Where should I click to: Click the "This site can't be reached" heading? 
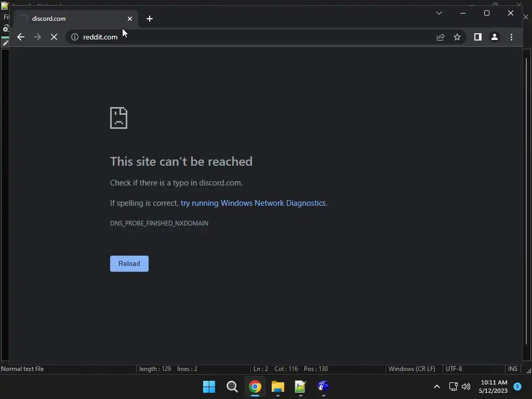[181, 162]
